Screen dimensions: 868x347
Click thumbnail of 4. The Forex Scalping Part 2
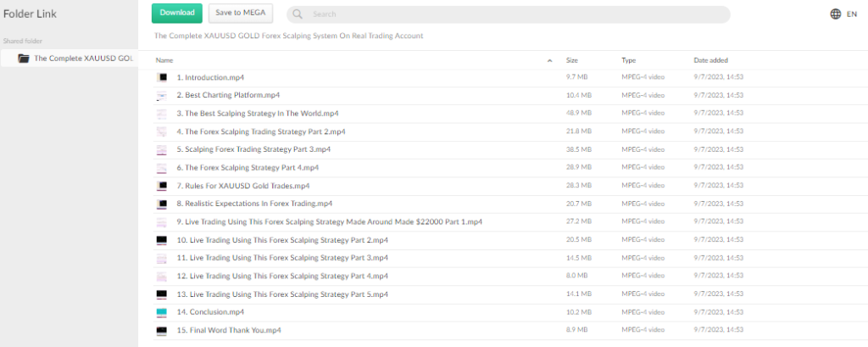162,132
